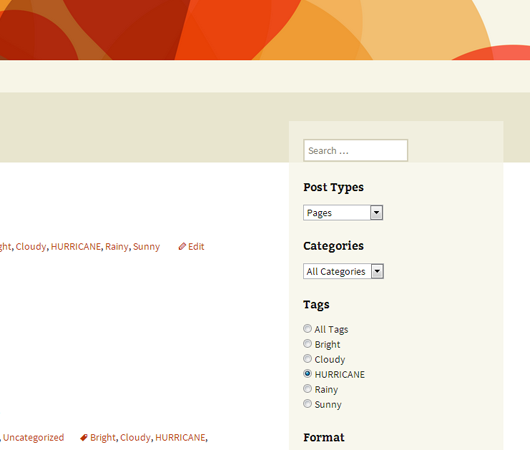Click the Format heading
Viewport: 530px width, 450px height.
coord(324,437)
